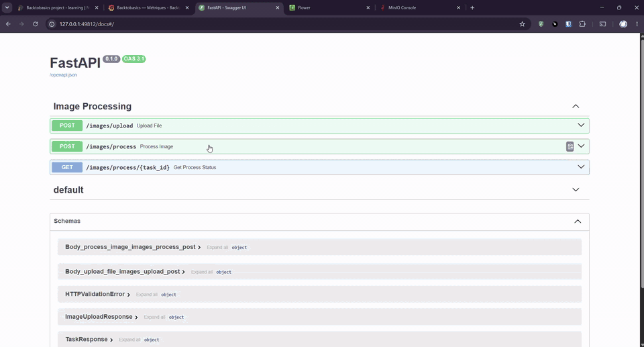The width and height of the screenshot is (644, 347).
Task: Open the tab search dropdown arrow
Action: tap(7, 7)
